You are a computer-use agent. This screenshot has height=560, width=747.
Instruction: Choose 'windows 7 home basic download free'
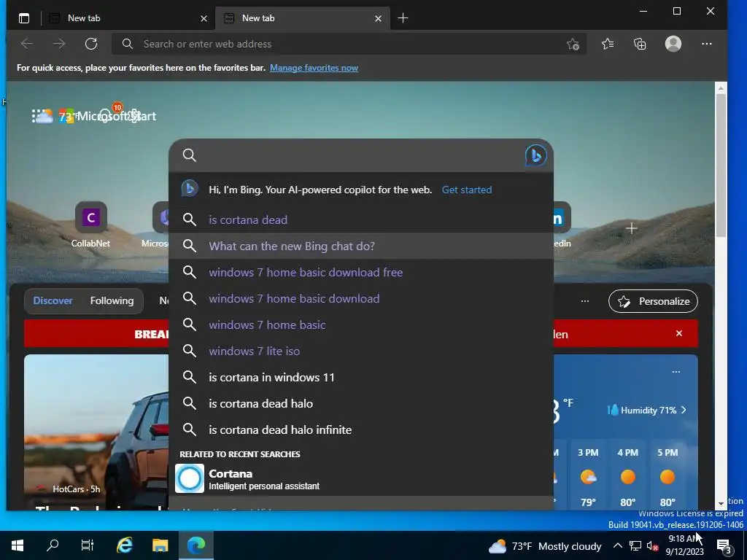360,272
